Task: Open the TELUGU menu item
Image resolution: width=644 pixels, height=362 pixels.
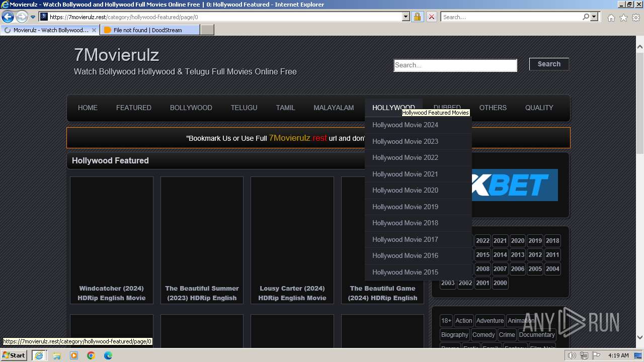Action: (x=244, y=108)
